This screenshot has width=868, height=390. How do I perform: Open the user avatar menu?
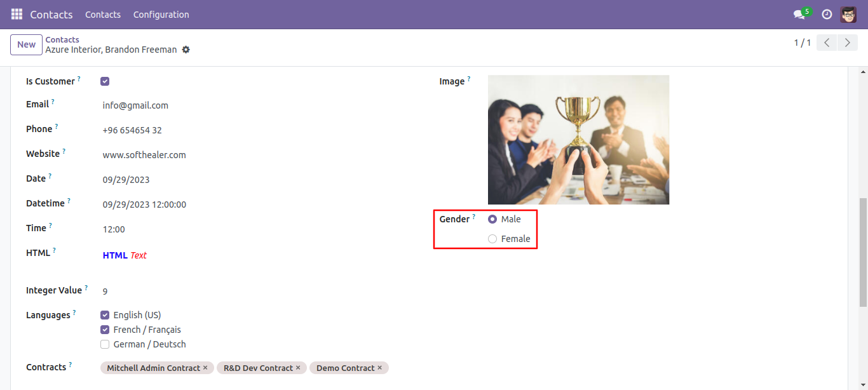tap(848, 14)
